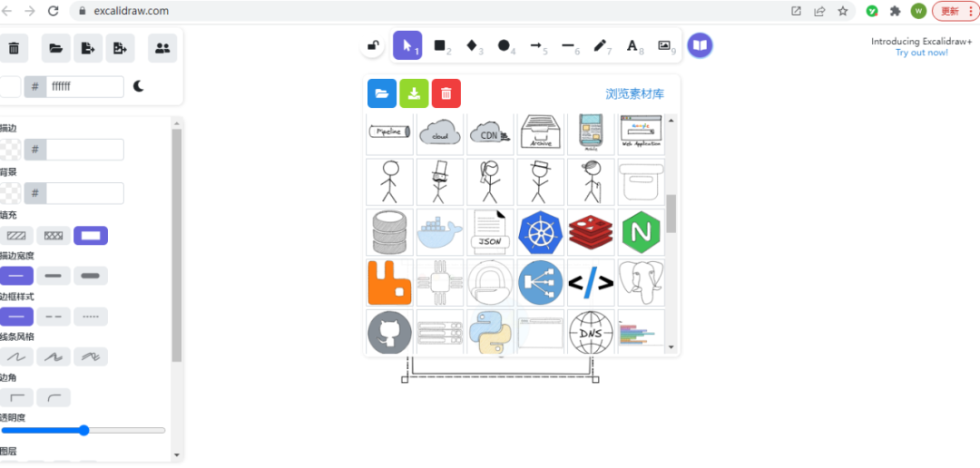This screenshot has width=980, height=468.
Task: Open the library book button
Action: pos(700,45)
